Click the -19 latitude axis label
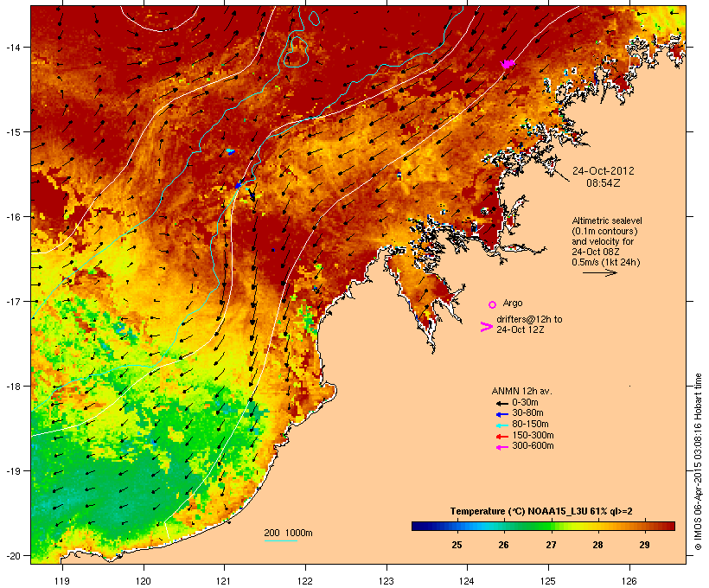The height and width of the screenshot is (588, 709). 13,471
